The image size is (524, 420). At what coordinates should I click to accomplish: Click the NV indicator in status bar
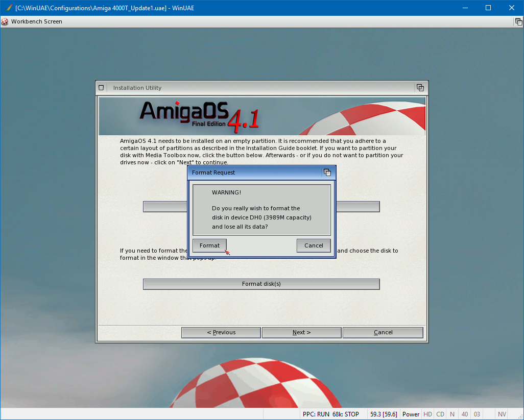tap(502, 414)
